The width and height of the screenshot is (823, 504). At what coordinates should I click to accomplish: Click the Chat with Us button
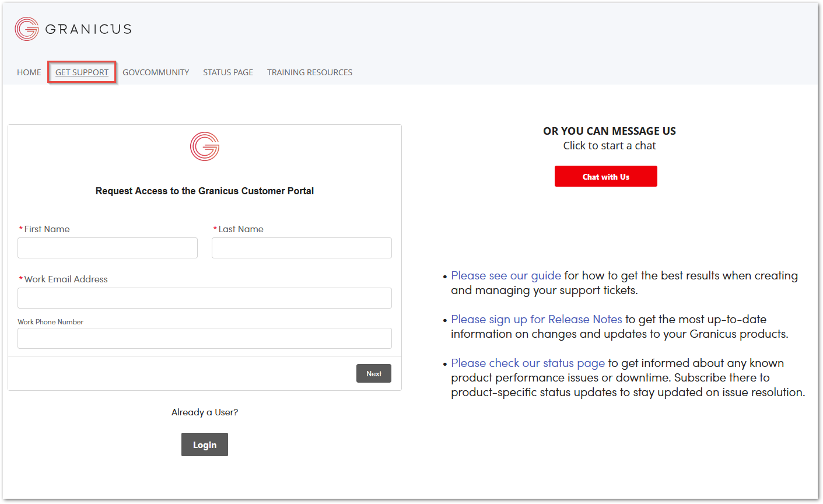(605, 176)
